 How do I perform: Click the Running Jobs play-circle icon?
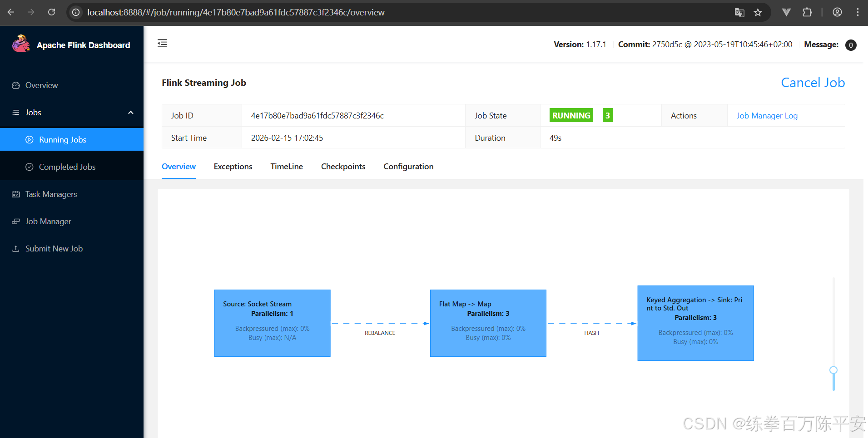[x=30, y=140]
